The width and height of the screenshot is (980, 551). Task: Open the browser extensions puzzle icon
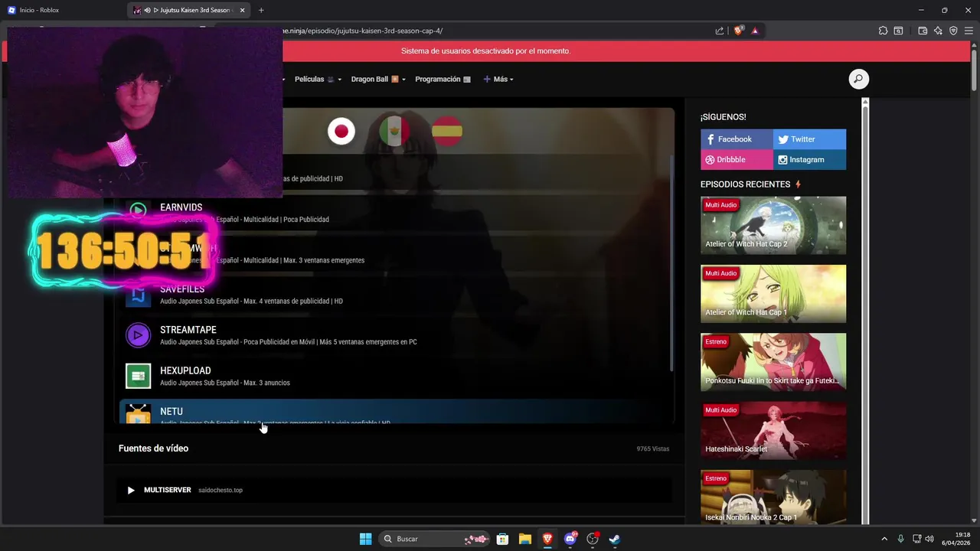[883, 31]
